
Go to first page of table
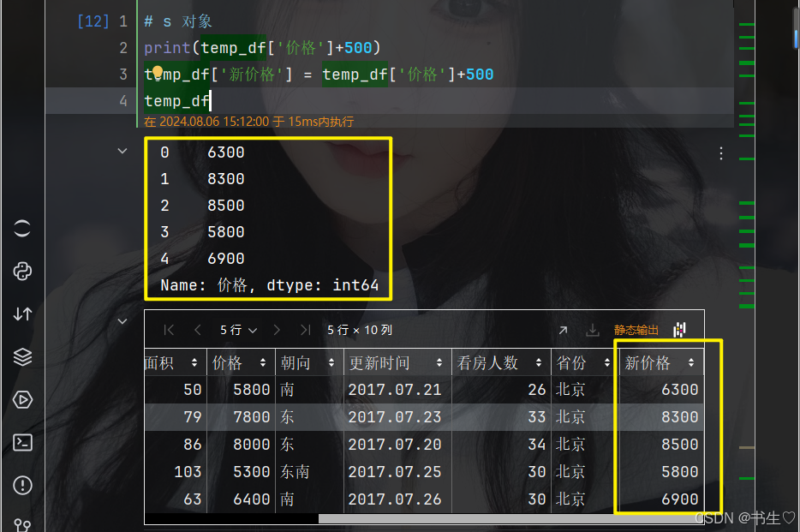[x=169, y=330]
